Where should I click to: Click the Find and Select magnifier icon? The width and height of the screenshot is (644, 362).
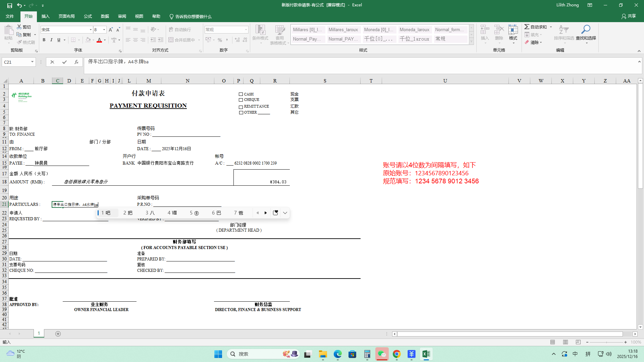(x=586, y=30)
